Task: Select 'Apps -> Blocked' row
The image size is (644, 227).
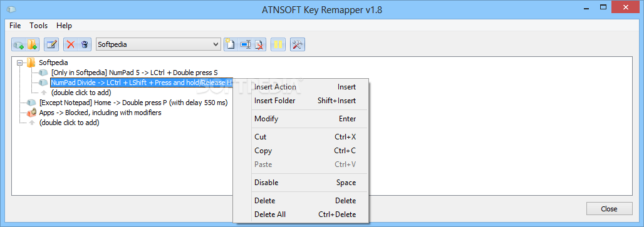Action: point(100,113)
